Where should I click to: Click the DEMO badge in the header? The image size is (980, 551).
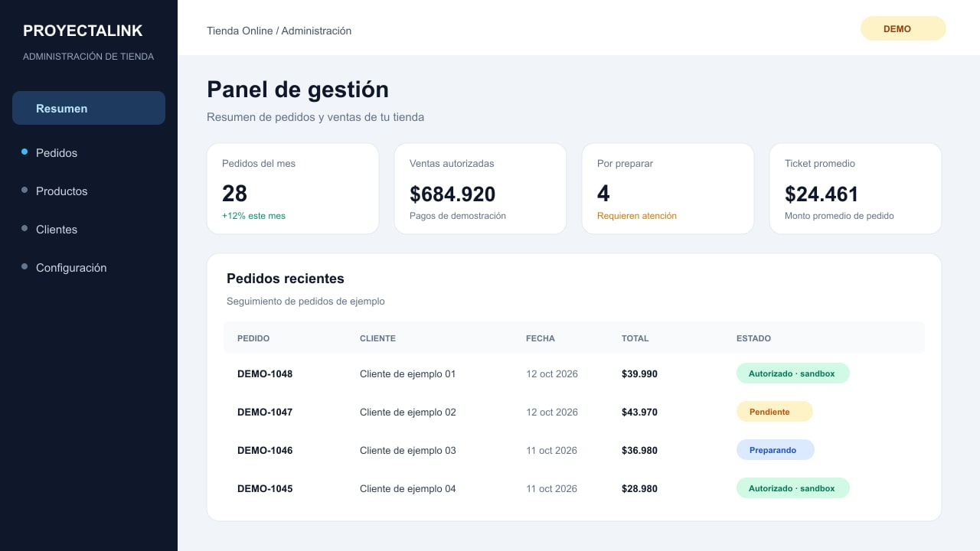coord(903,28)
